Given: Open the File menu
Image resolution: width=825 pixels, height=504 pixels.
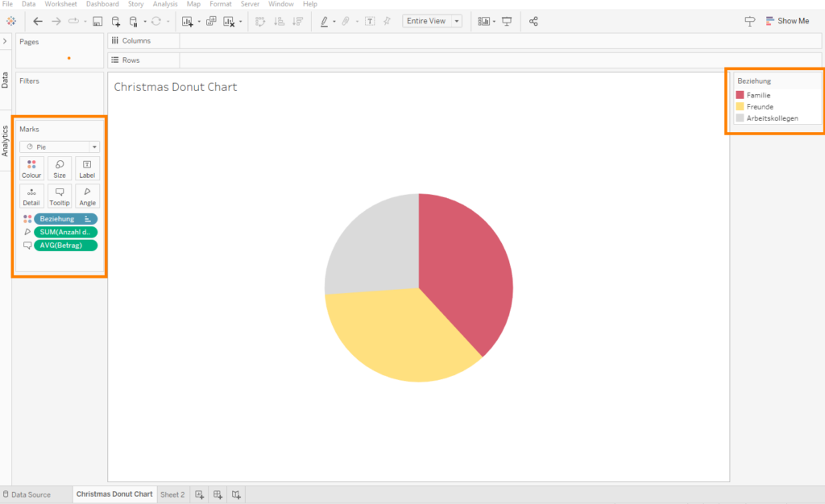Looking at the screenshot, I should tap(7, 4).
